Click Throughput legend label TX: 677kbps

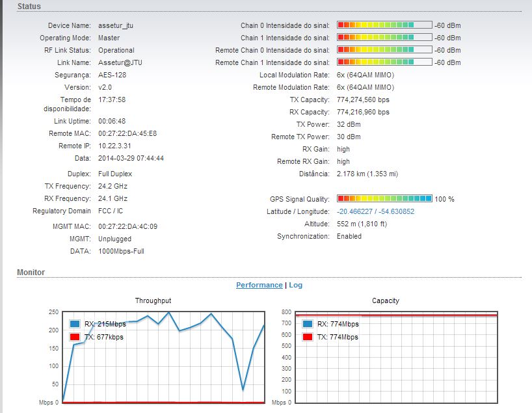point(104,337)
